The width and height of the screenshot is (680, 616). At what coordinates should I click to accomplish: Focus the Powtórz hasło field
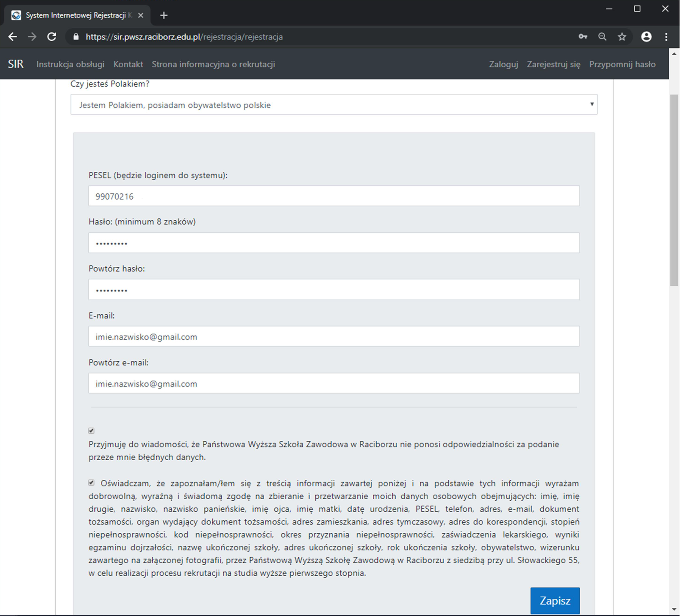click(x=334, y=289)
